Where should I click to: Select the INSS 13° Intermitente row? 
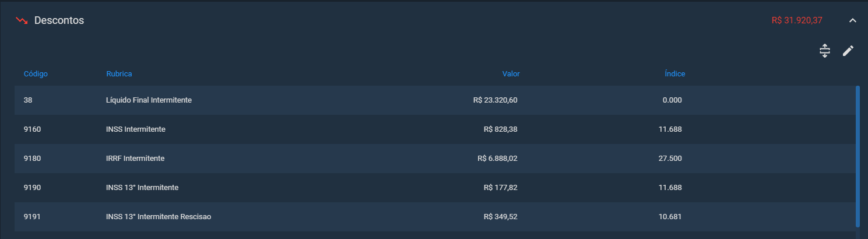click(x=435, y=188)
